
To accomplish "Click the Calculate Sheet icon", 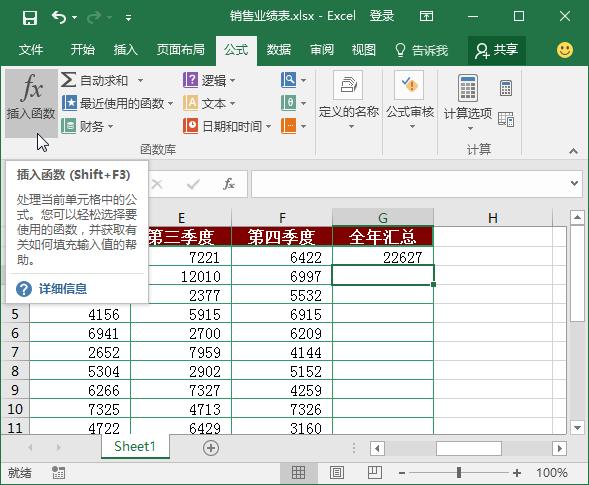I will (506, 119).
